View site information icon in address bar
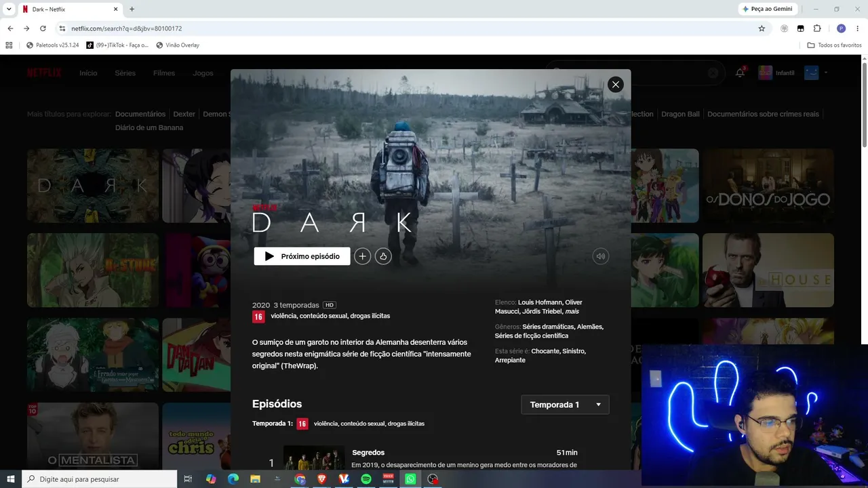Viewport: 868px width, 488px height. (62, 28)
